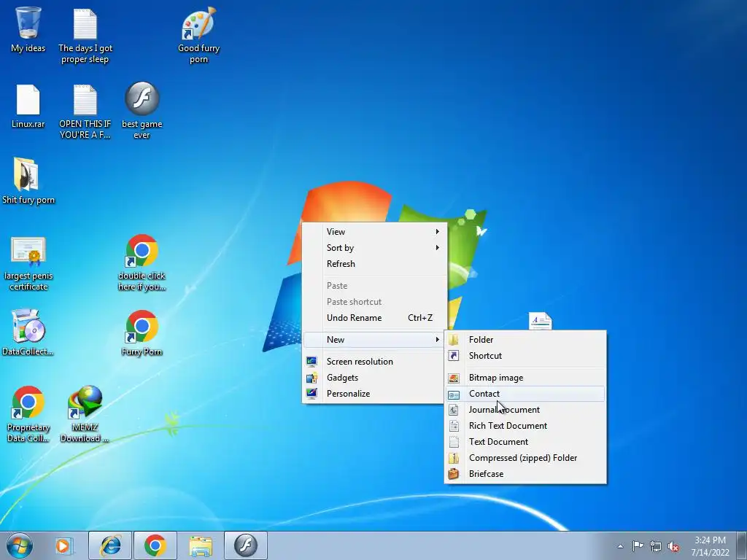Create a new Briefcase

525,474
